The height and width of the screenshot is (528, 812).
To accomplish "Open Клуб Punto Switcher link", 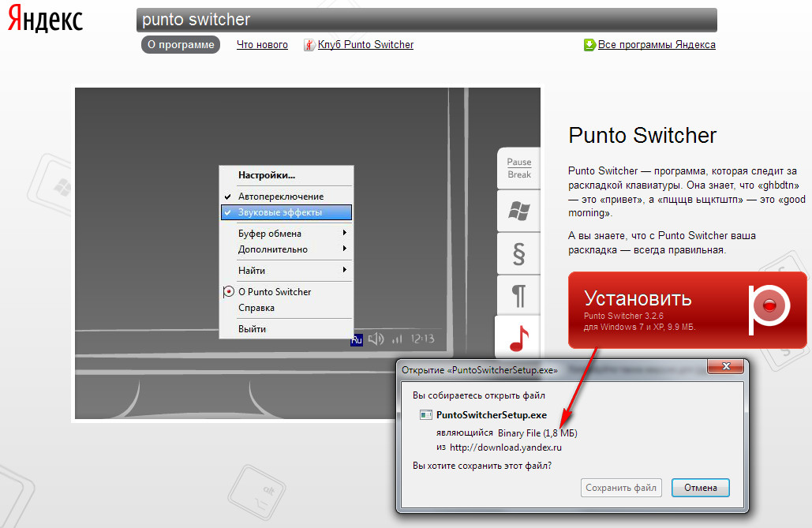I will [365, 45].
